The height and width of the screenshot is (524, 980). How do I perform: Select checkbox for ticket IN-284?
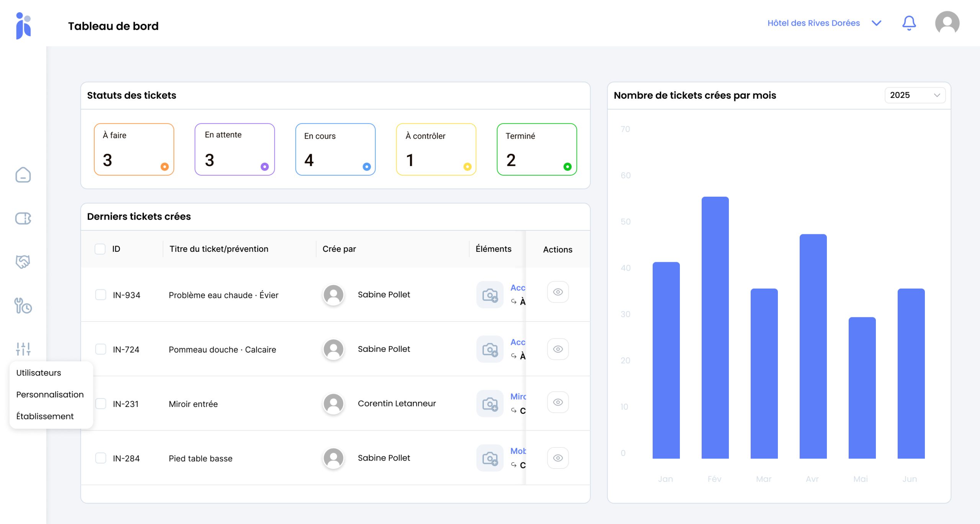pyautogui.click(x=101, y=458)
